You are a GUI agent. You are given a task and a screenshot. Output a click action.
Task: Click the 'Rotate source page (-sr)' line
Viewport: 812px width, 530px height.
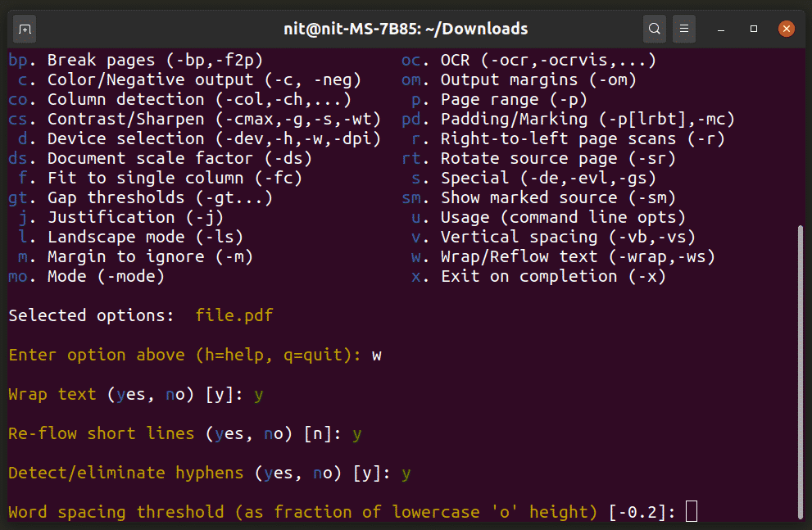[x=557, y=158]
